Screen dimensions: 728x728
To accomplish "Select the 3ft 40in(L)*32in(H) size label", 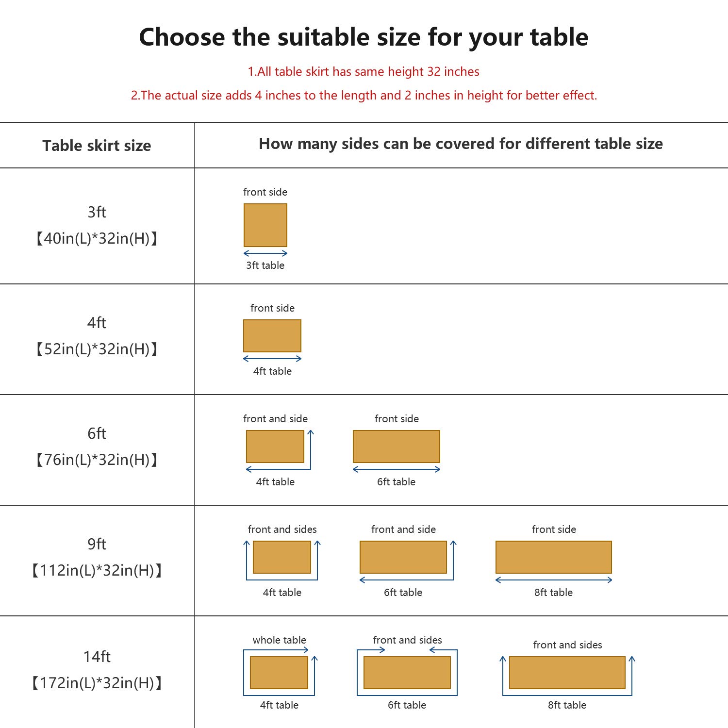I will 97,226.
